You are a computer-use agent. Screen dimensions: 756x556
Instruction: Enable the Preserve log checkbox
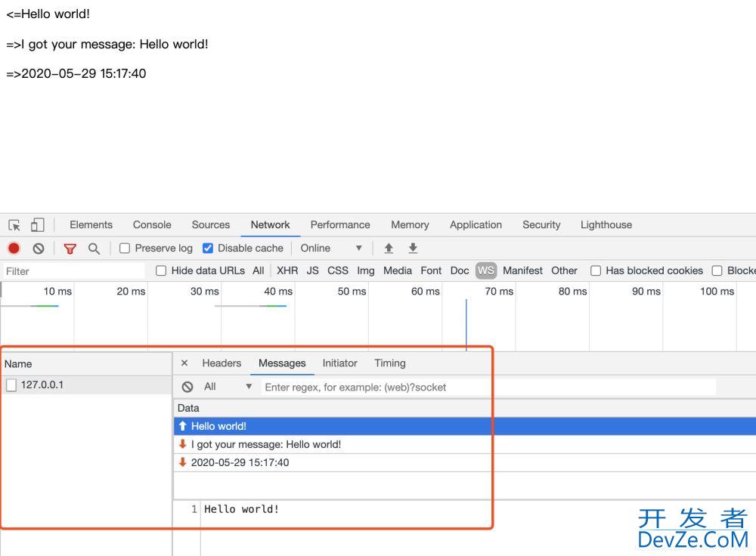pyautogui.click(x=125, y=248)
